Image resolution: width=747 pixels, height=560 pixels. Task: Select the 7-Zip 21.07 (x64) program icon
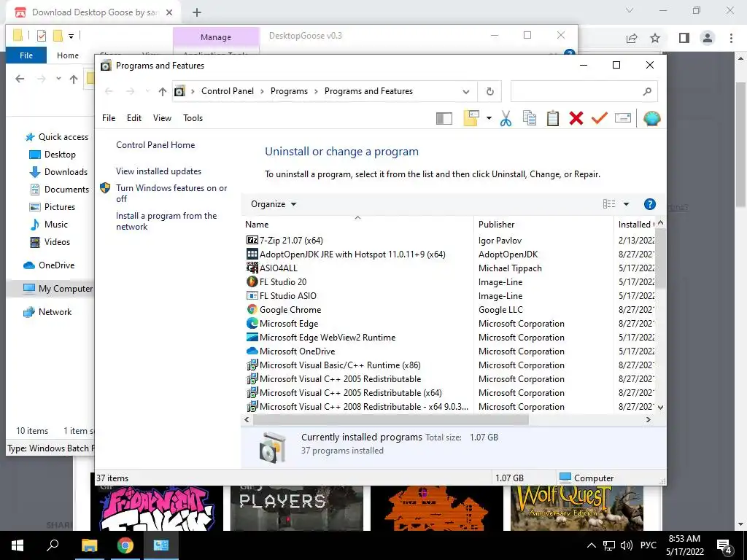click(x=252, y=241)
